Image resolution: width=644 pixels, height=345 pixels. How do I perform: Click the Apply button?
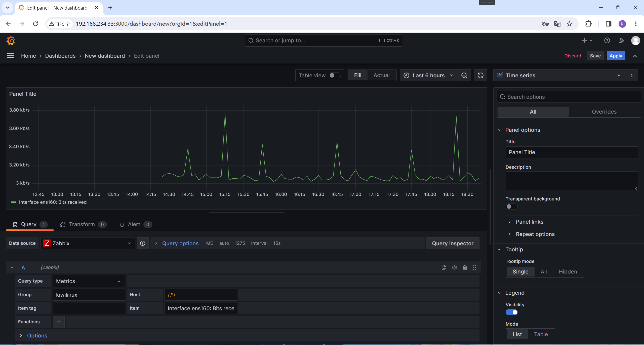(616, 56)
